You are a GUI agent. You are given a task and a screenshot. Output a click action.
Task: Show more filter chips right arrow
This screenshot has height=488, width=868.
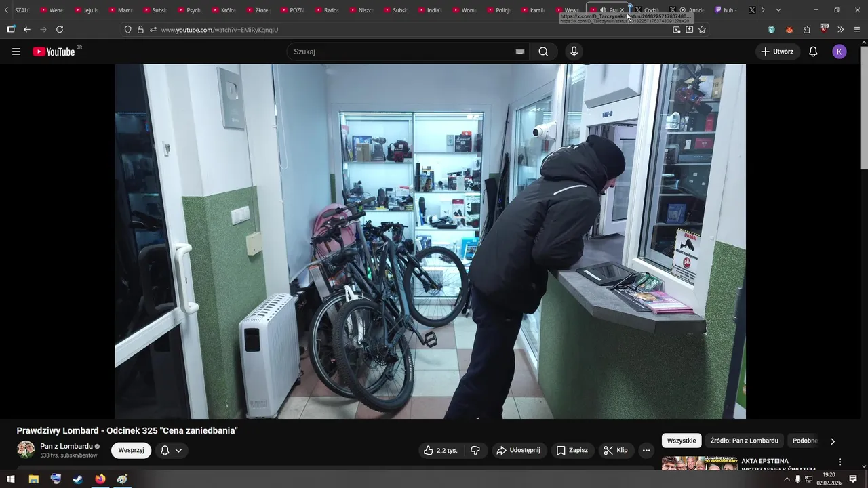833,441
